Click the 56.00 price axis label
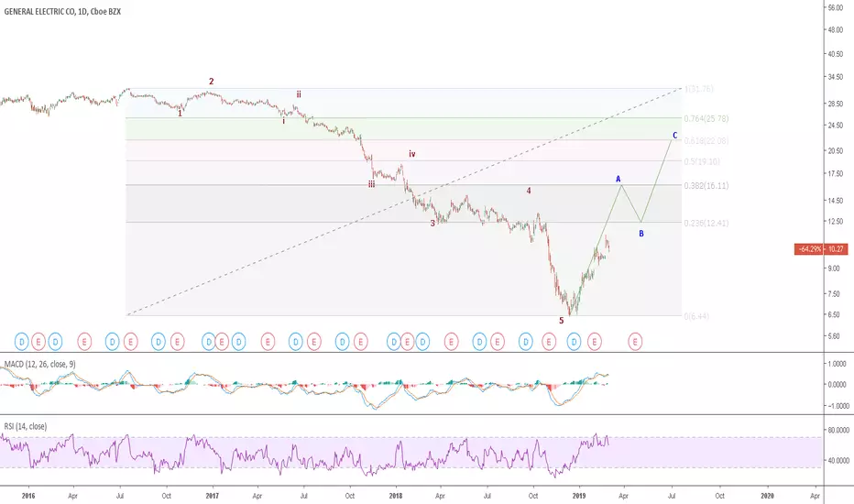The image size is (854, 504). (x=836, y=7)
